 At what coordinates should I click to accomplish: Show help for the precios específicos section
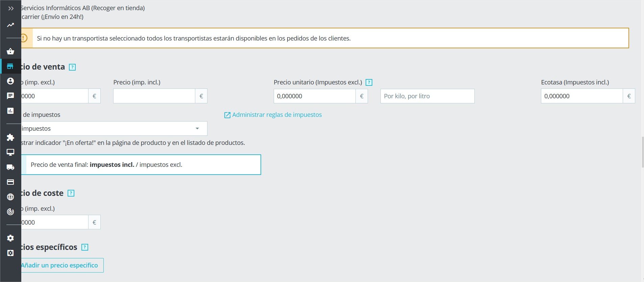pyautogui.click(x=85, y=247)
